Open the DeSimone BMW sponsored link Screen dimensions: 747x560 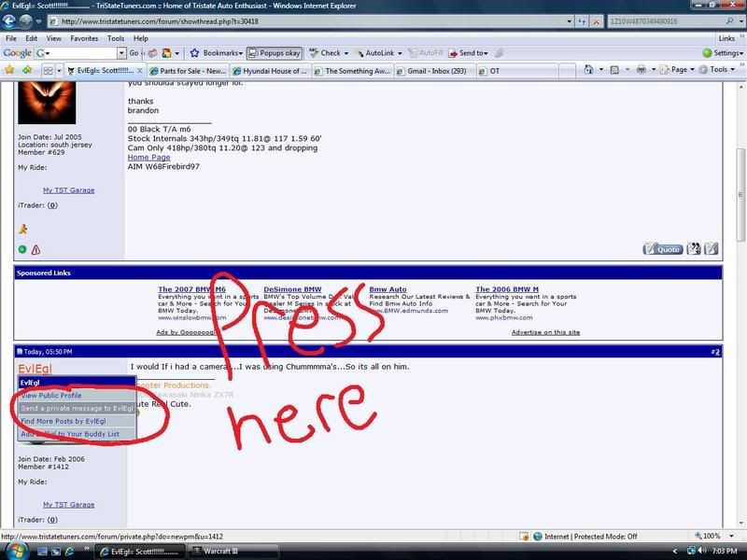pos(292,289)
